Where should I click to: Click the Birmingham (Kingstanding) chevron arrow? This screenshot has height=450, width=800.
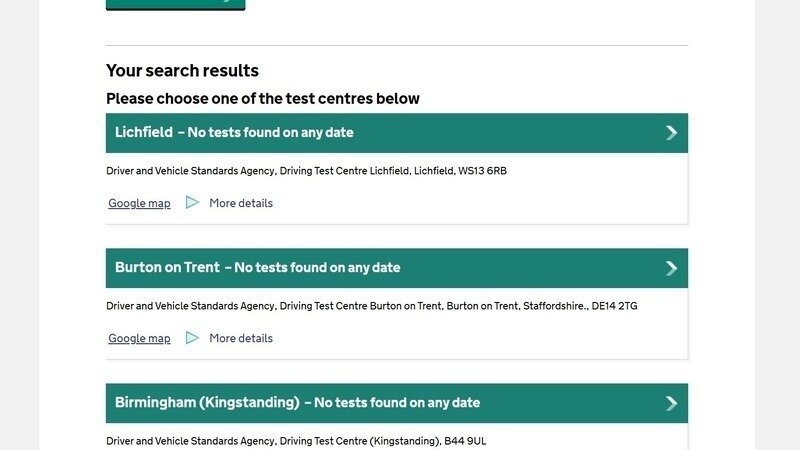point(671,403)
